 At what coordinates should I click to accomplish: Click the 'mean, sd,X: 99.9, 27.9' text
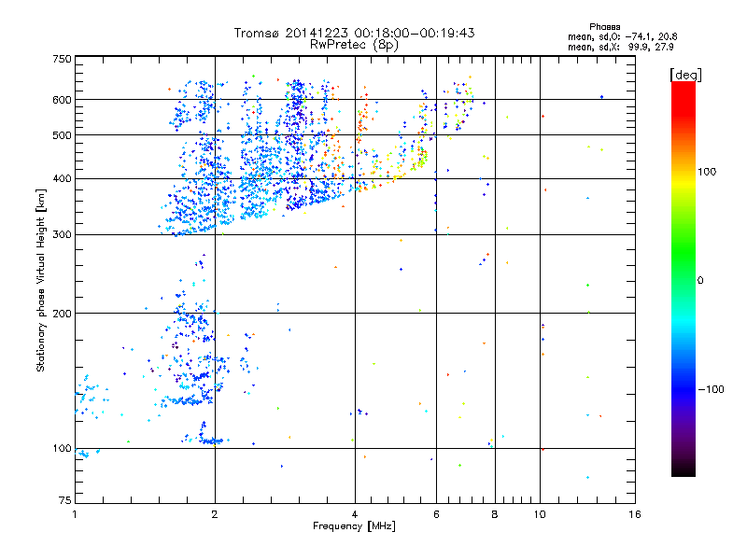(x=620, y=47)
